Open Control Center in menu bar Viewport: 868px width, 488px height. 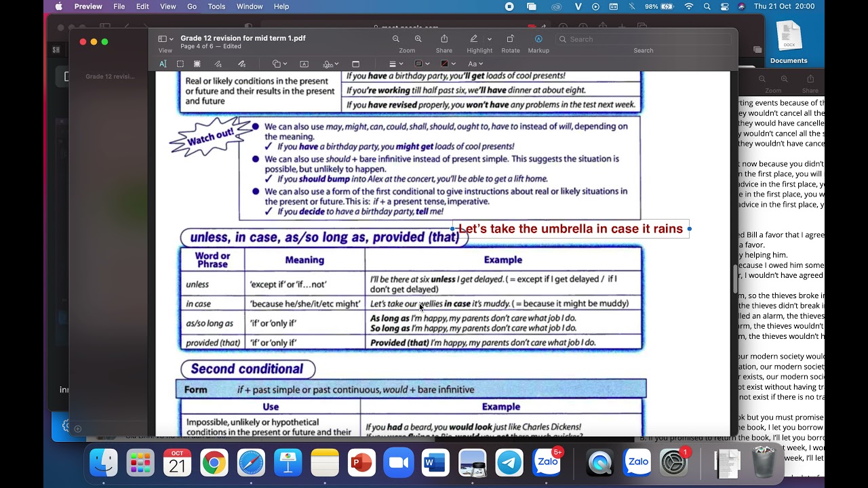(725, 6)
